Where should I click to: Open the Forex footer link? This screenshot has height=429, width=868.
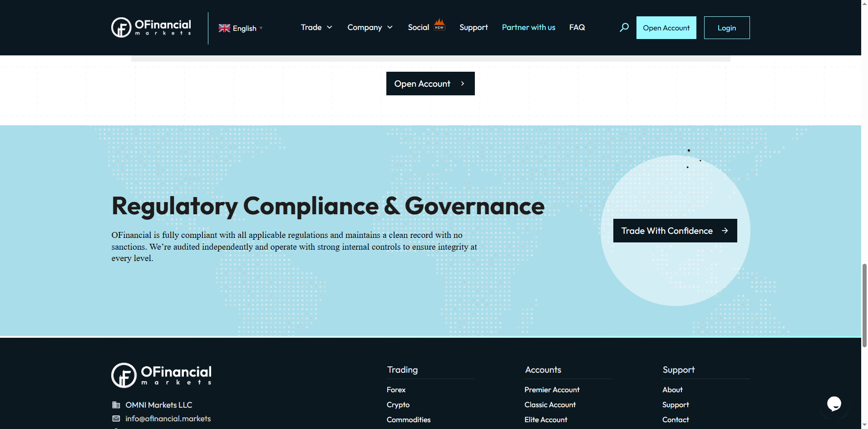coord(396,390)
